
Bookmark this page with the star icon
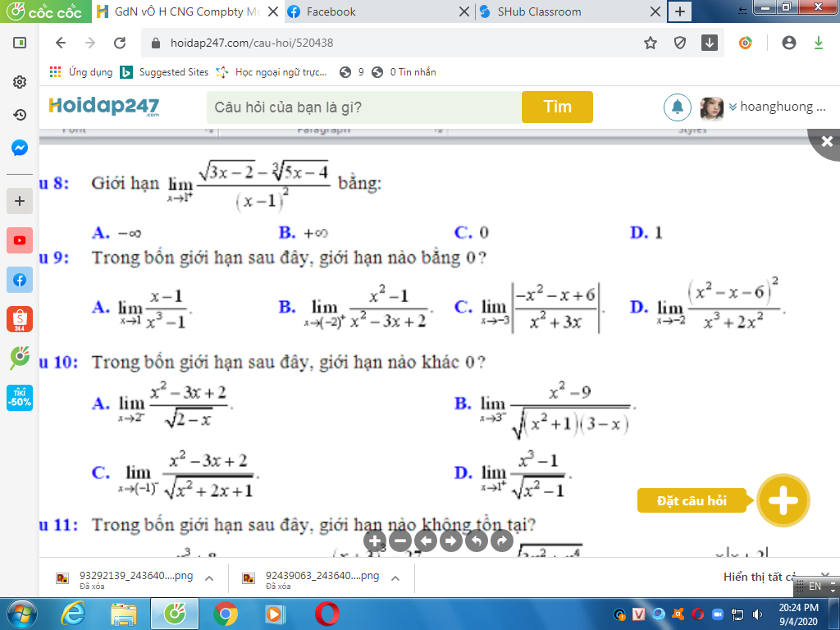coord(651,43)
